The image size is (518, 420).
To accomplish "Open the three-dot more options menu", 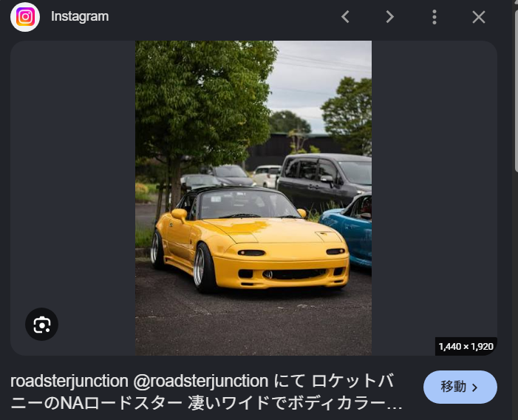I will [x=434, y=17].
